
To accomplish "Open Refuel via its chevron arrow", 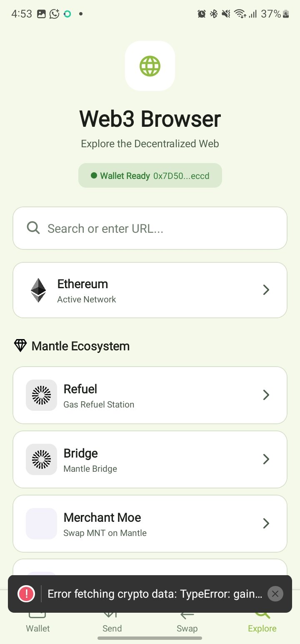I will pyautogui.click(x=266, y=395).
